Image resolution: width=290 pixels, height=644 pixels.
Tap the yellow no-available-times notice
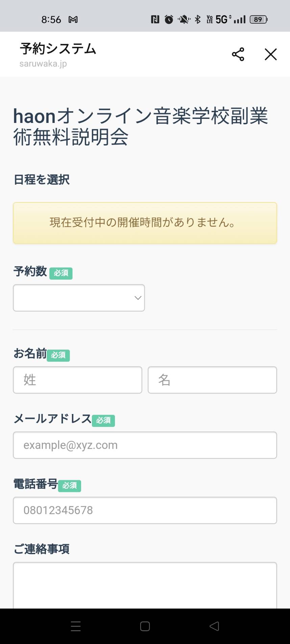(145, 223)
